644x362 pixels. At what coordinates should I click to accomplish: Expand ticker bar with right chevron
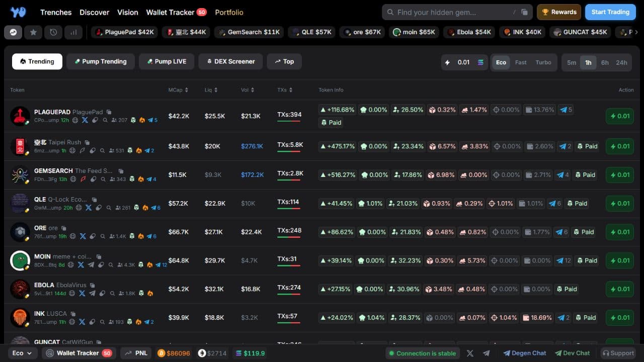636,32
